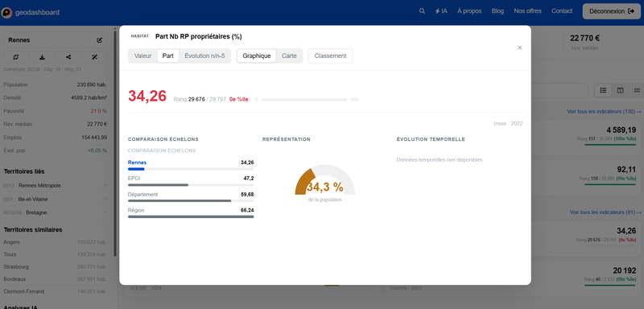The height and width of the screenshot is (309, 644).
Task: Close the indicator modal dialog
Action: [x=519, y=48]
